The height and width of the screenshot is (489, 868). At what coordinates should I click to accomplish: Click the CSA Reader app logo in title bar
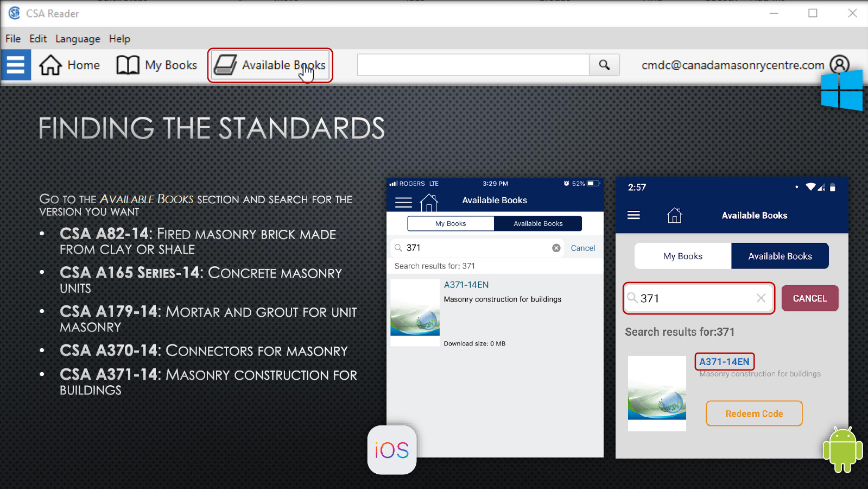14,13
